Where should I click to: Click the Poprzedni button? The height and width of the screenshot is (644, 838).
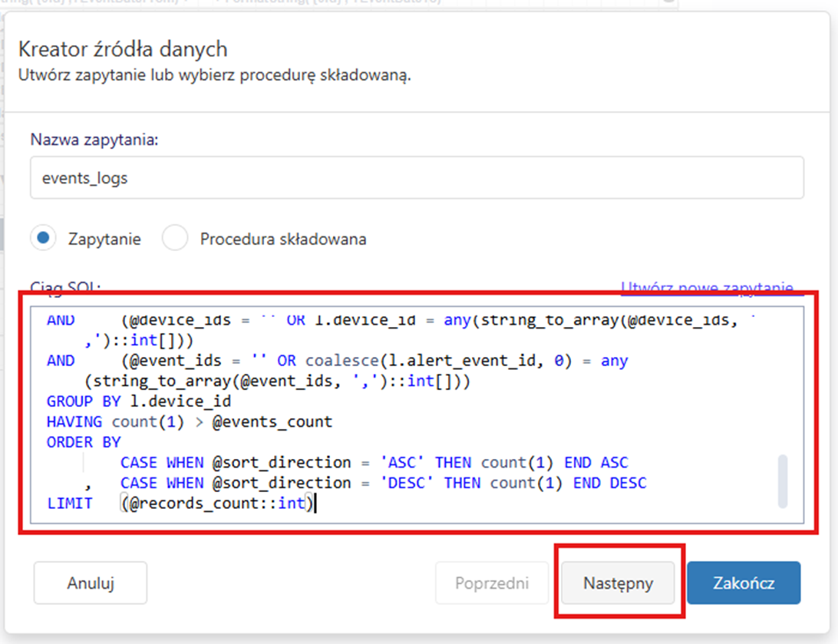(492, 583)
